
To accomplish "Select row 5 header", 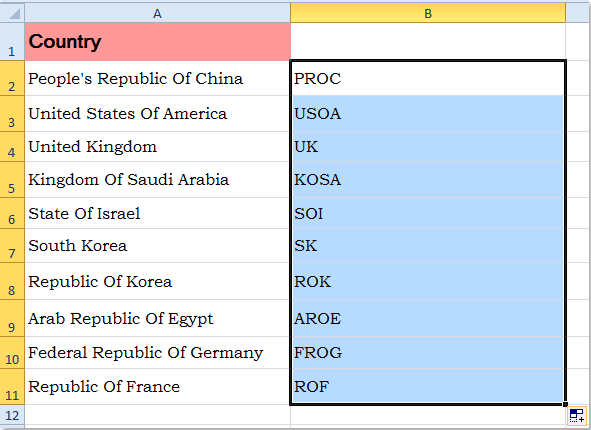I will point(12,179).
